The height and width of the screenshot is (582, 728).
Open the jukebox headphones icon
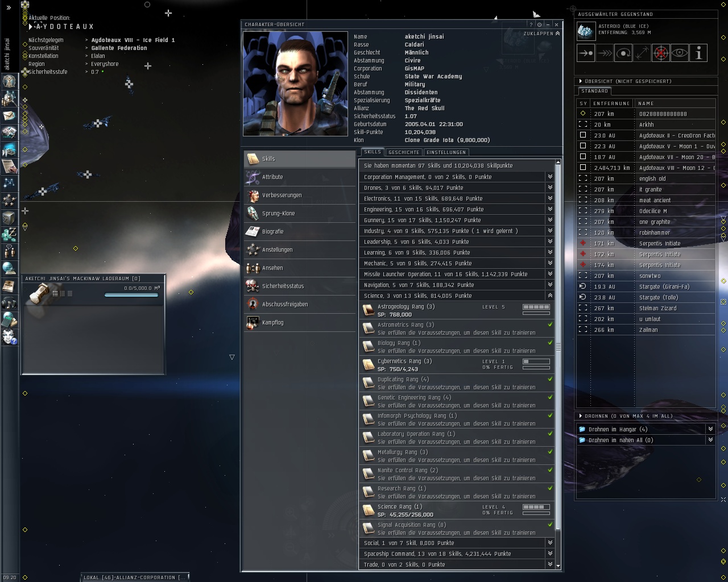(x=9, y=302)
